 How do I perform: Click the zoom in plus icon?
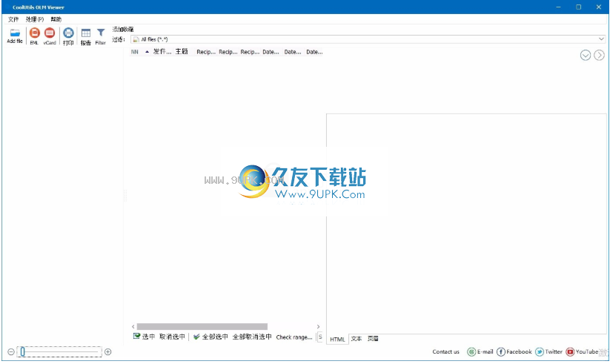coord(108,352)
